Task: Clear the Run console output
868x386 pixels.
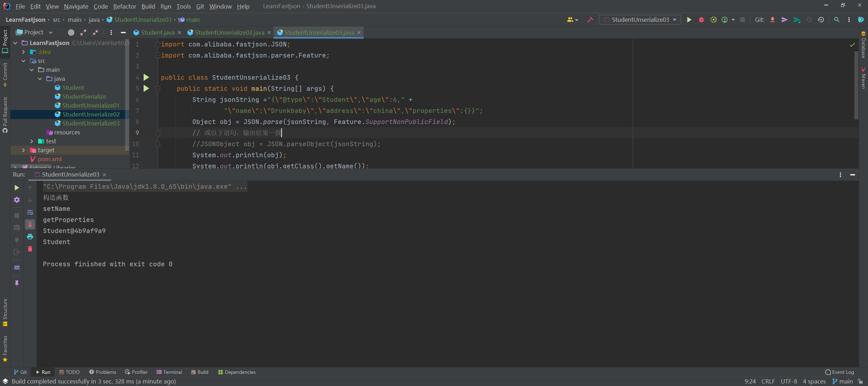Action: pyautogui.click(x=30, y=249)
